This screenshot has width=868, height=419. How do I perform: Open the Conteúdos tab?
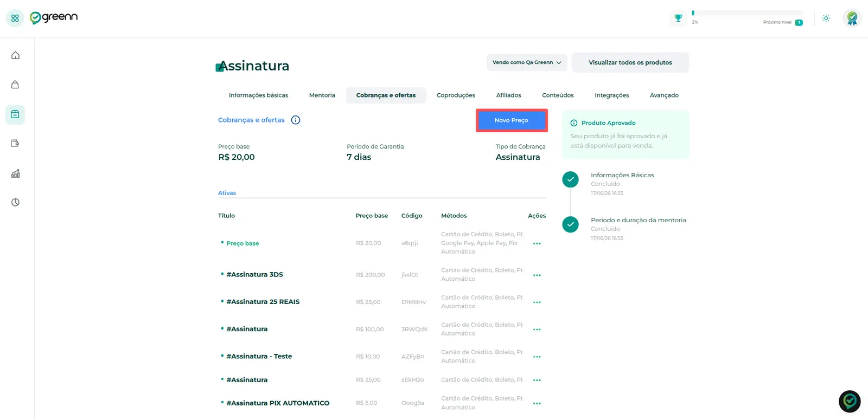point(558,95)
